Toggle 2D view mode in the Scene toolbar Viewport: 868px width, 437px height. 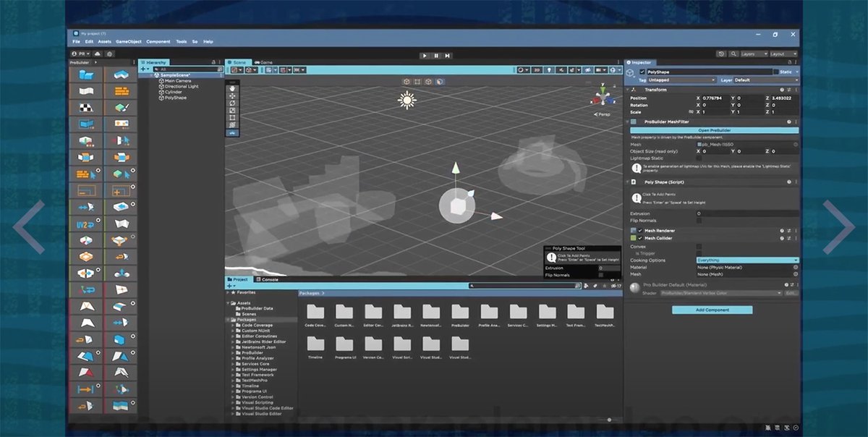(x=537, y=70)
